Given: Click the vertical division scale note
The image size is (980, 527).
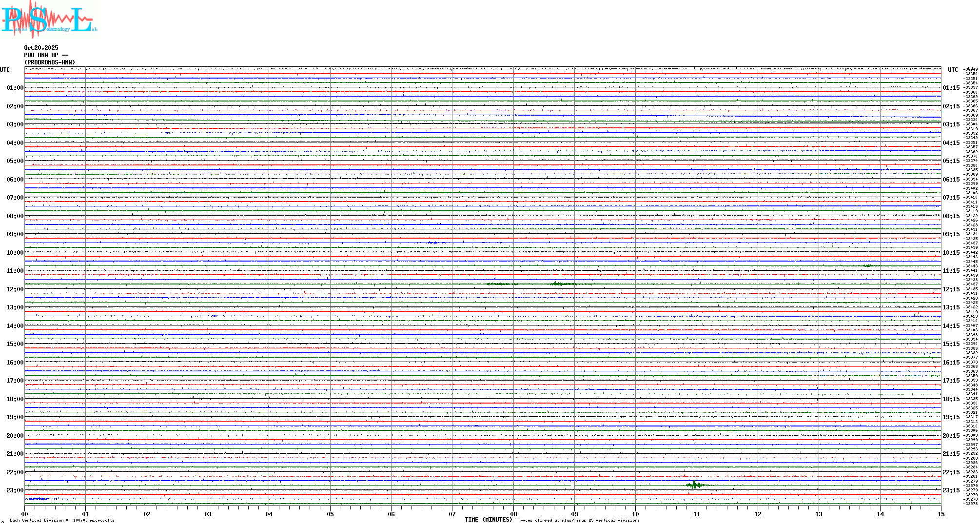Looking at the screenshot, I should [x=62, y=520].
